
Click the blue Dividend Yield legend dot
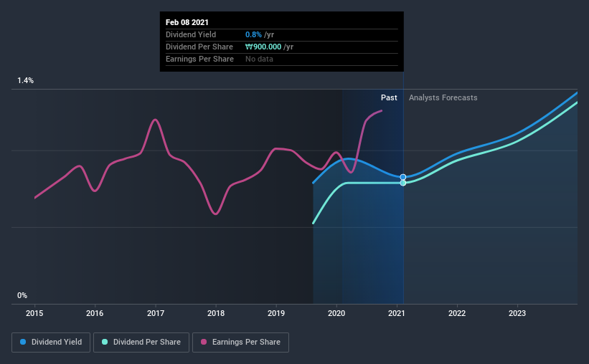[23, 342]
